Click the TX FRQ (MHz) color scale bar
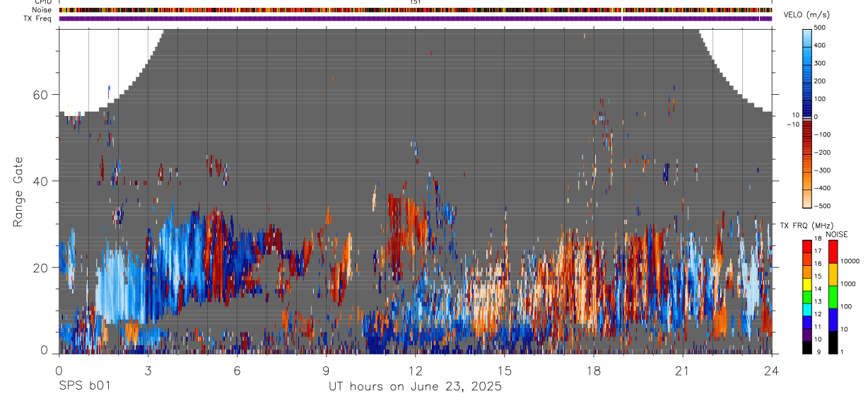868x401 pixels. [807, 296]
